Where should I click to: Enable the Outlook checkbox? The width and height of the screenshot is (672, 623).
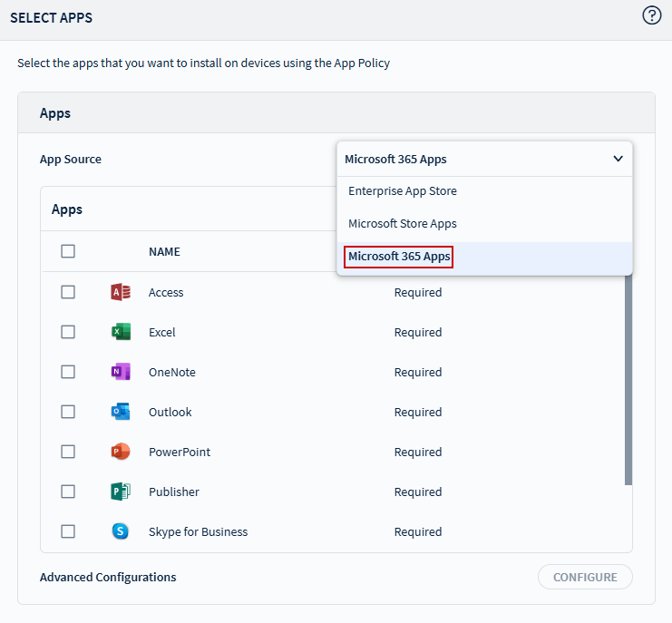point(68,412)
